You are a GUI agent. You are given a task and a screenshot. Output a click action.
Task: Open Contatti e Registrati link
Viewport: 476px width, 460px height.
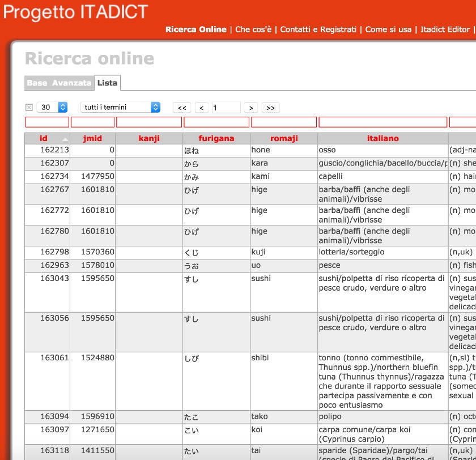coord(318,29)
